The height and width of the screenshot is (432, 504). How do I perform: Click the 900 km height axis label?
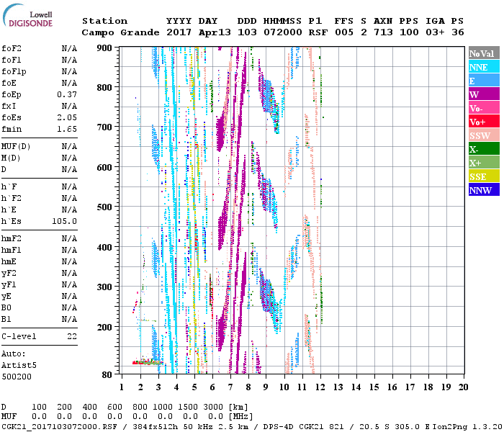coord(104,48)
